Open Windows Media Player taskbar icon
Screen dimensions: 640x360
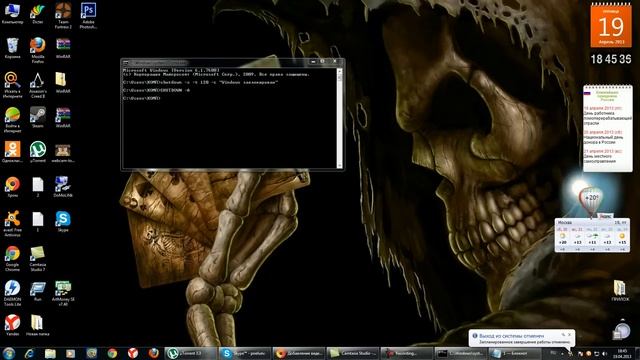click(x=71, y=353)
